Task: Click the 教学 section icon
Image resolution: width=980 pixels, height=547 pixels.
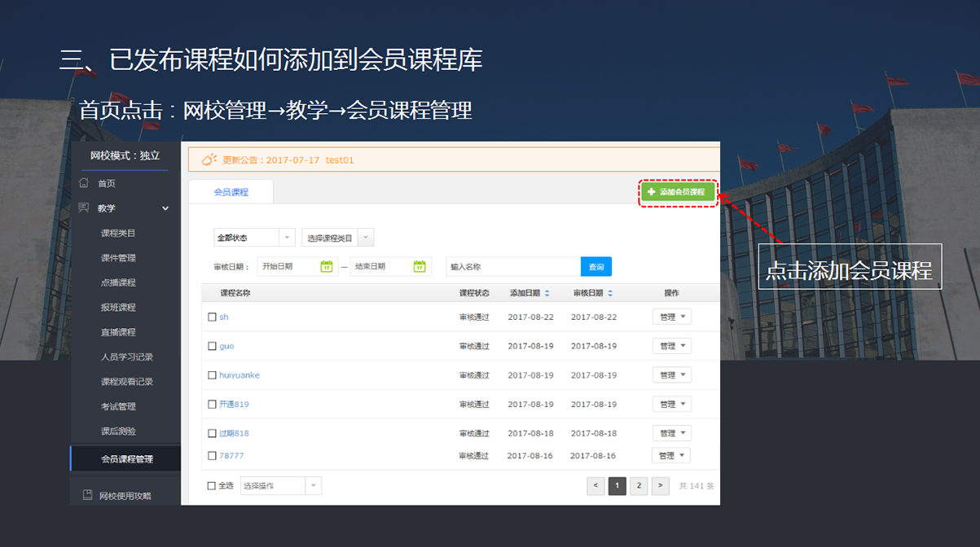Action: point(83,208)
